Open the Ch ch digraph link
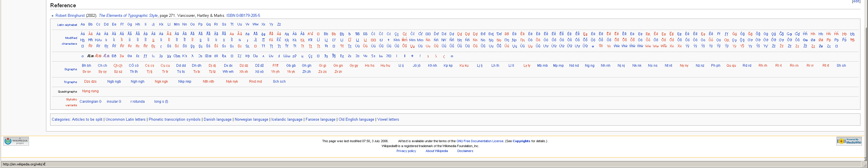The width and height of the screenshot is (868, 168). 102,66
